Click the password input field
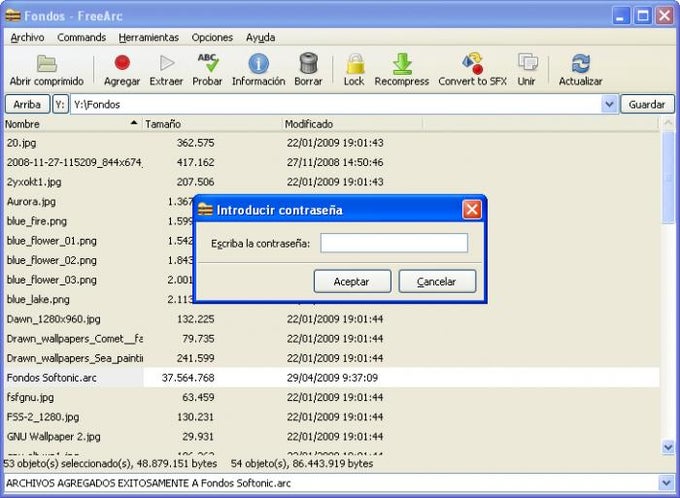Image resolution: width=680 pixels, height=498 pixels. [x=394, y=243]
